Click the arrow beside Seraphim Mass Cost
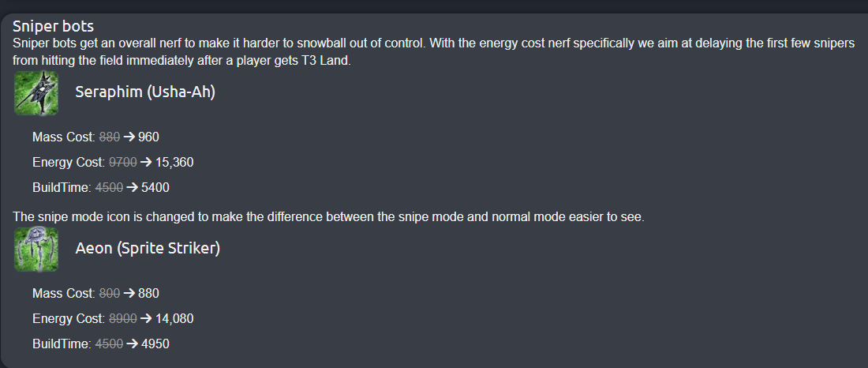The height and width of the screenshot is (368, 868). pyautogui.click(x=129, y=137)
